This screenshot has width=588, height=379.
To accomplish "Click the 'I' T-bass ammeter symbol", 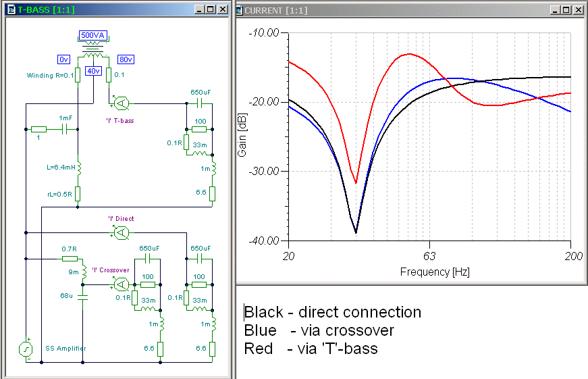I will point(121,103).
